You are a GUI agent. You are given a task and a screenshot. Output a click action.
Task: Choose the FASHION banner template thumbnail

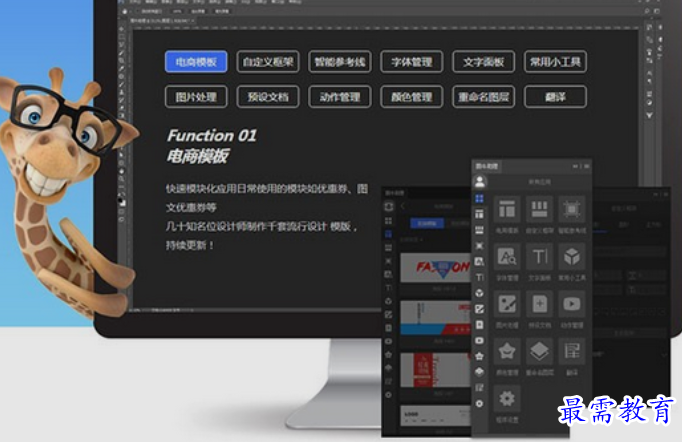(x=435, y=268)
